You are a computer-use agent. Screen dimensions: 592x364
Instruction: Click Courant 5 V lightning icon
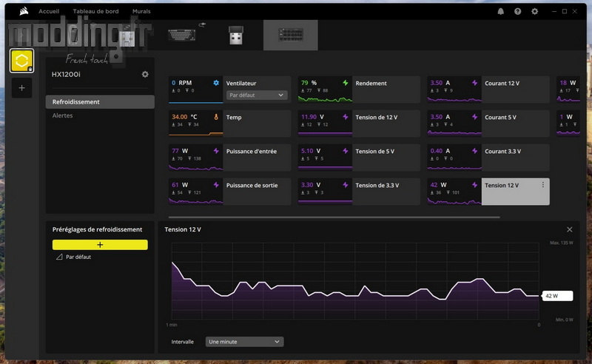coord(474,117)
